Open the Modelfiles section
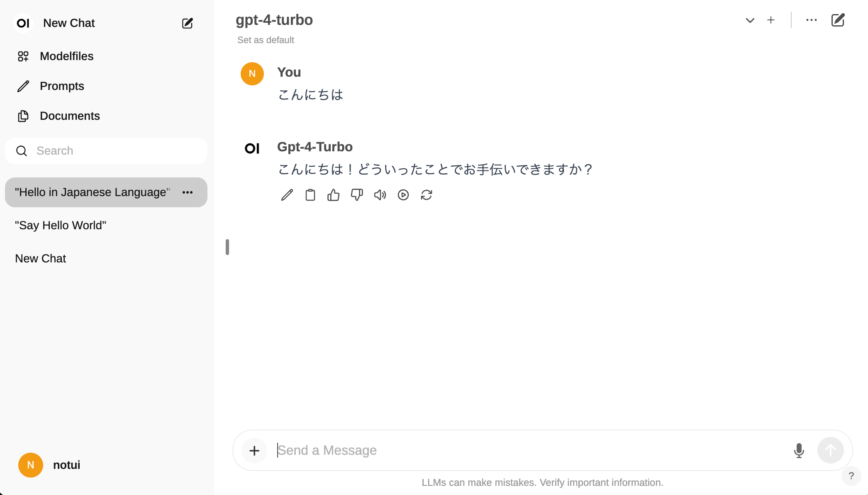 tap(66, 56)
